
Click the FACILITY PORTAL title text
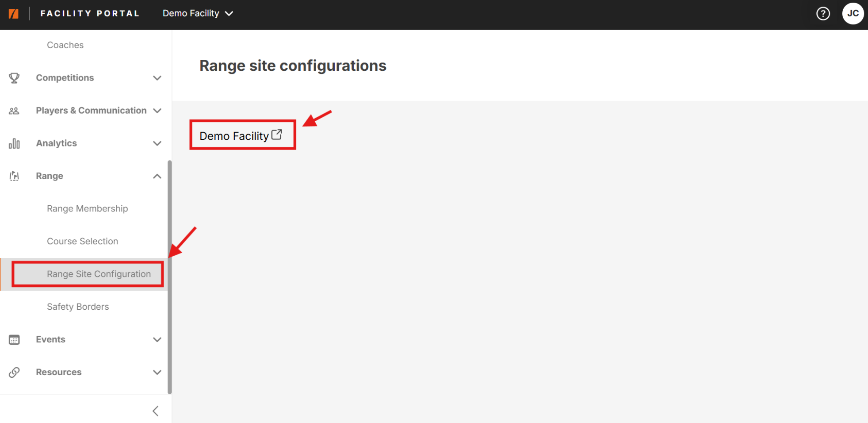pyautogui.click(x=90, y=14)
